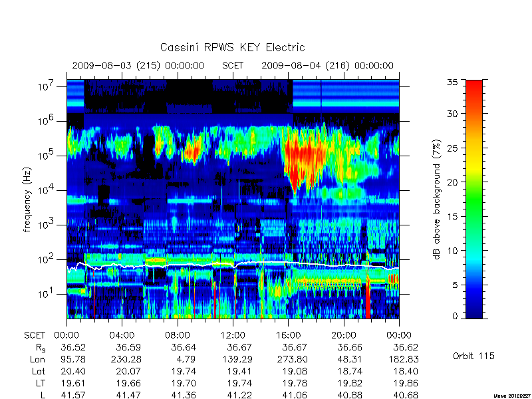Click the "SCET" label on the top axis
The width and height of the screenshot is (532, 399).
click(233, 65)
